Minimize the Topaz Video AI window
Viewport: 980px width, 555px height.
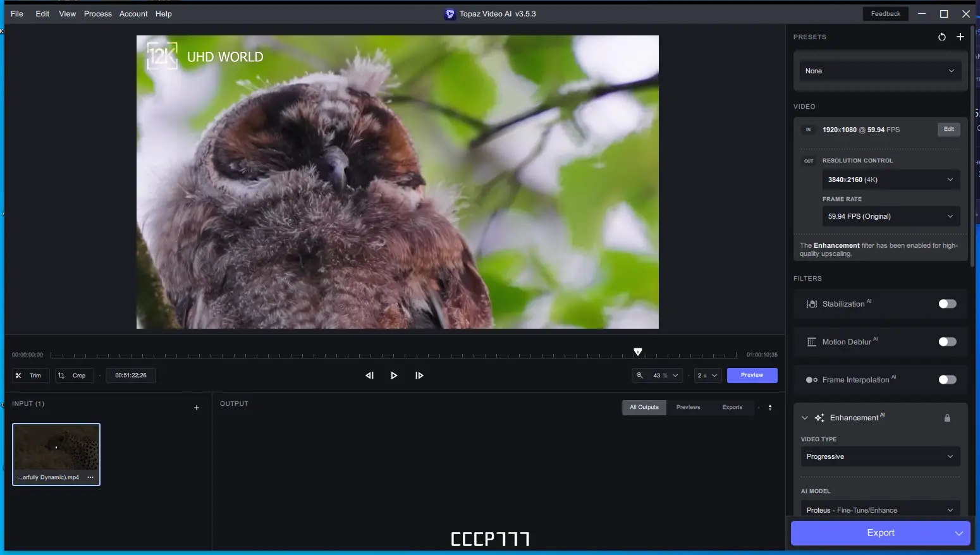click(922, 14)
